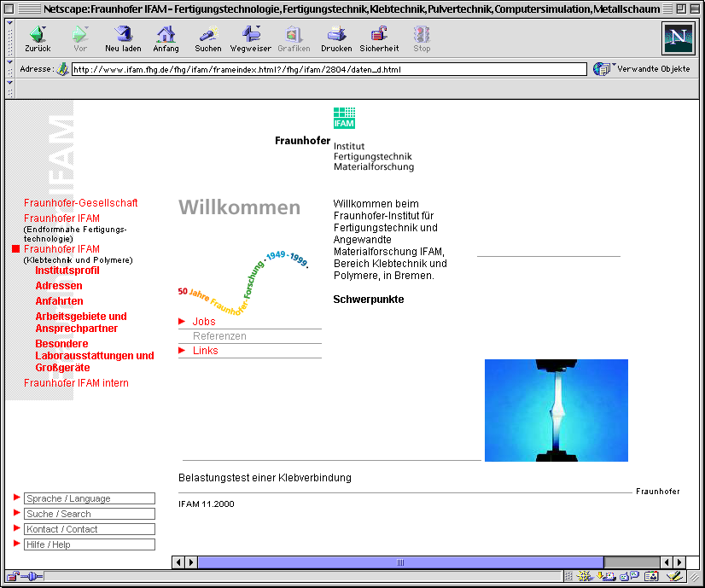The height and width of the screenshot is (588, 705).
Task: Open Besondere Laborausstattungen und Großgeräte
Action: coord(95,356)
